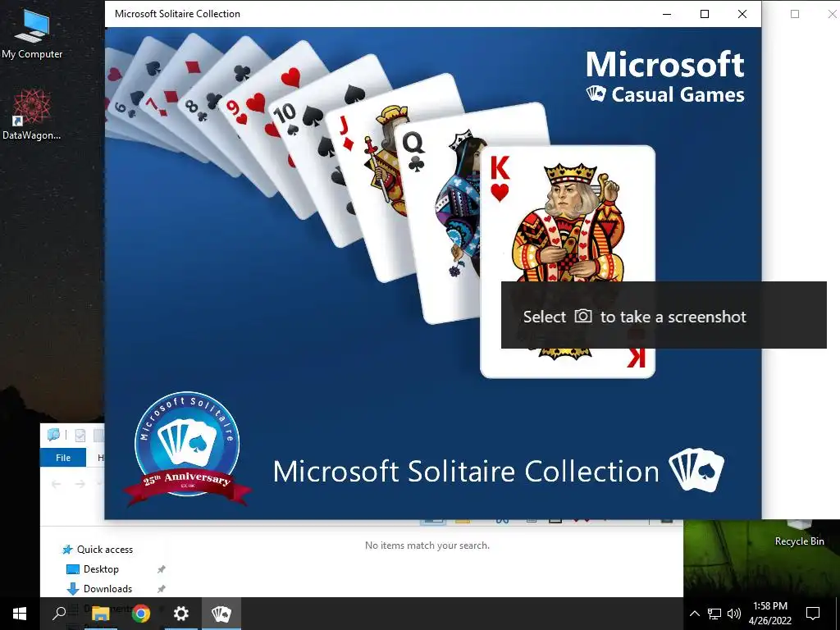Maximize the Microsoft Solitaire Collection window
The width and height of the screenshot is (840, 630).
click(x=705, y=14)
